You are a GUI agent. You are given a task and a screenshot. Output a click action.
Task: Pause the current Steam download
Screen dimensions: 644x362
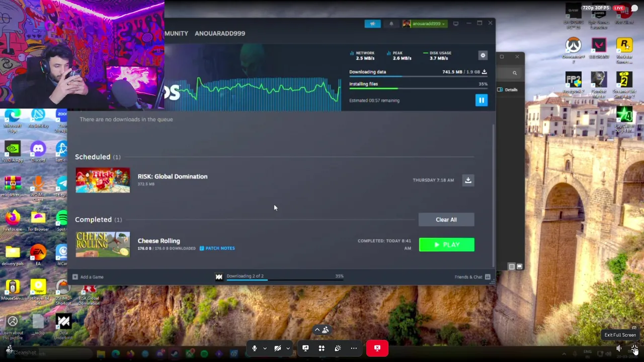pyautogui.click(x=481, y=100)
